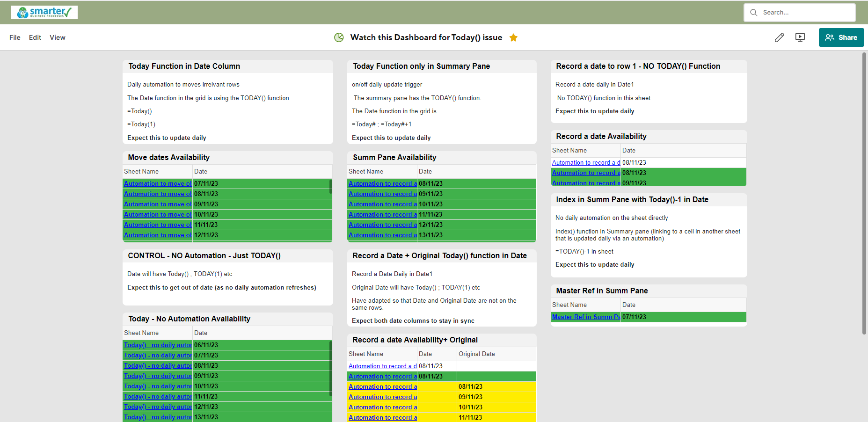This screenshot has width=868, height=422.
Task: Click the page vertical scrollbar
Action: tap(864, 193)
